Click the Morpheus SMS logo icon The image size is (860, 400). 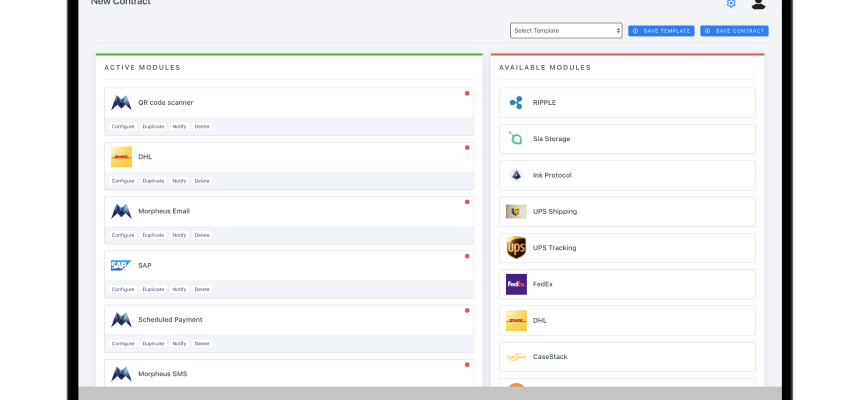tap(121, 374)
